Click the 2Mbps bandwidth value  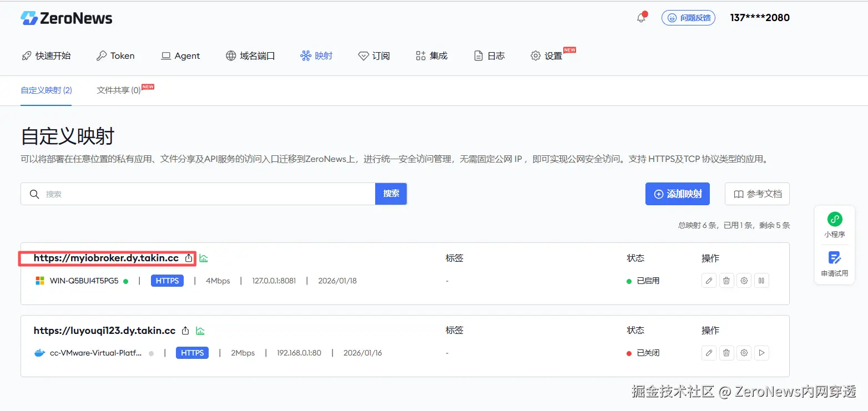click(x=243, y=353)
